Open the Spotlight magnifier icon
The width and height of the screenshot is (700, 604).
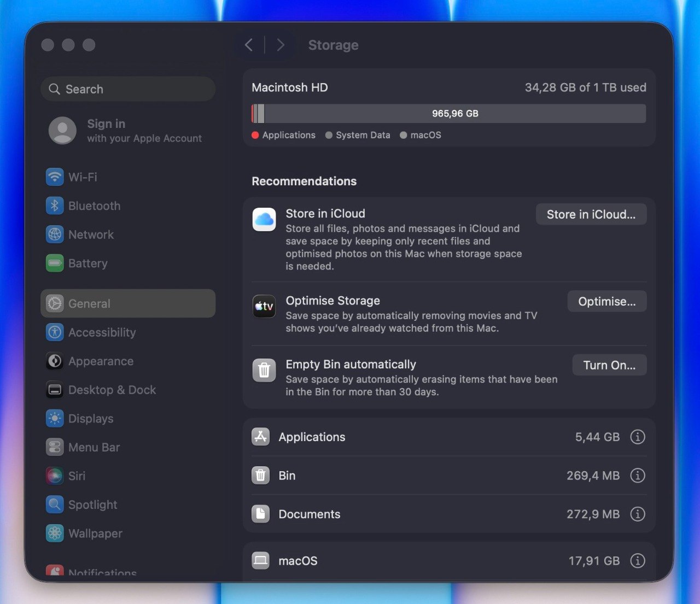(55, 505)
